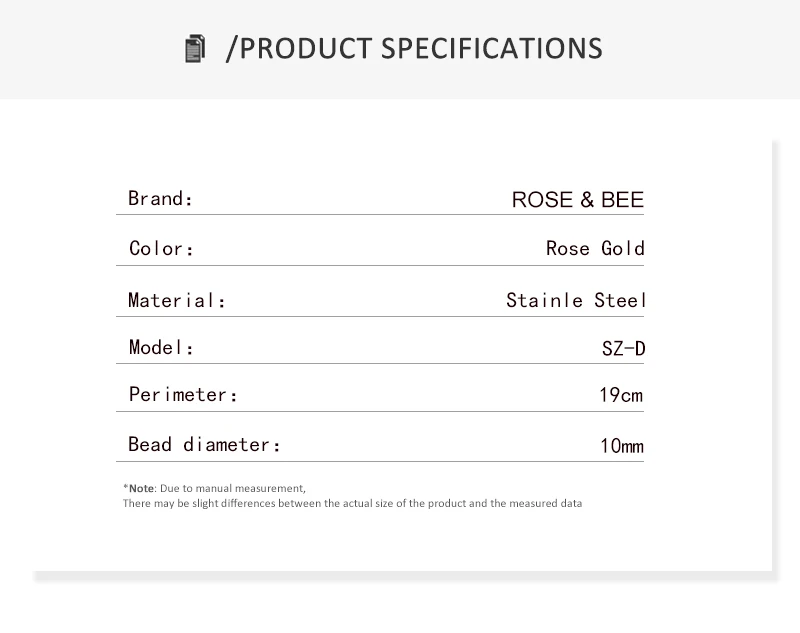This screenshot has width=800, height=633.
Task: Click the ROSE & BEE brand value
Action: click(578, 199)
